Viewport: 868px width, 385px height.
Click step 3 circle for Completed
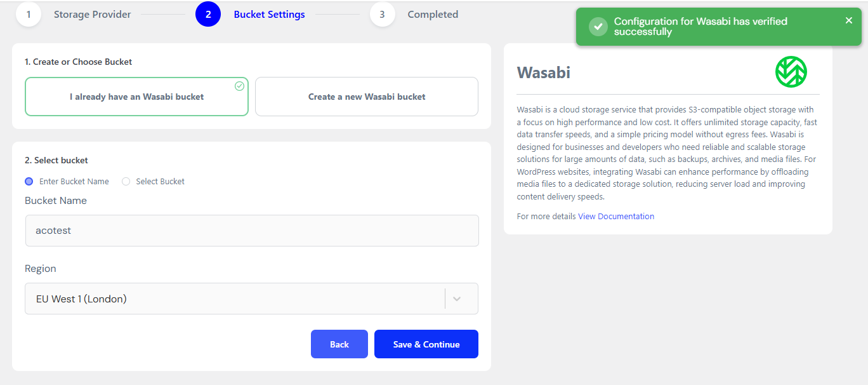point(382,14)
